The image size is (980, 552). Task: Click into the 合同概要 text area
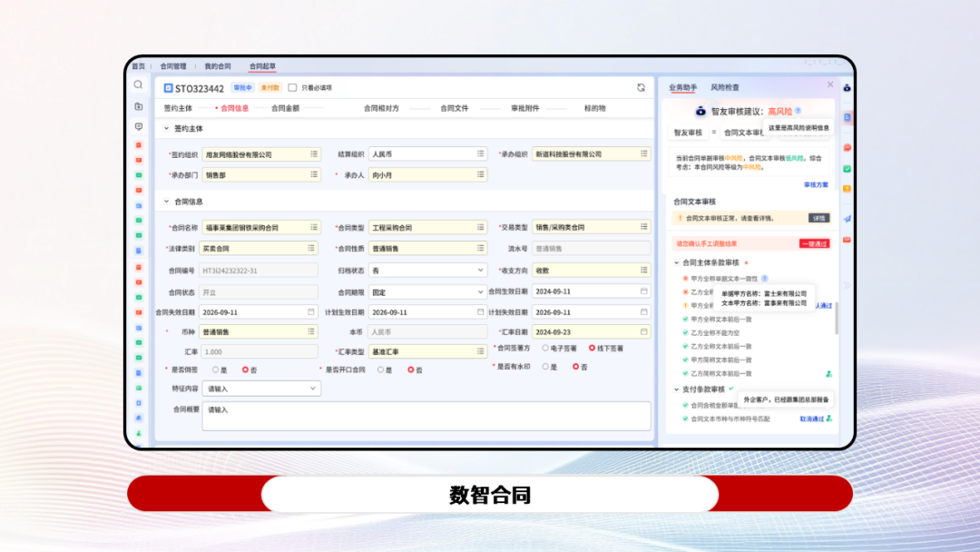(x=426, y=416)
